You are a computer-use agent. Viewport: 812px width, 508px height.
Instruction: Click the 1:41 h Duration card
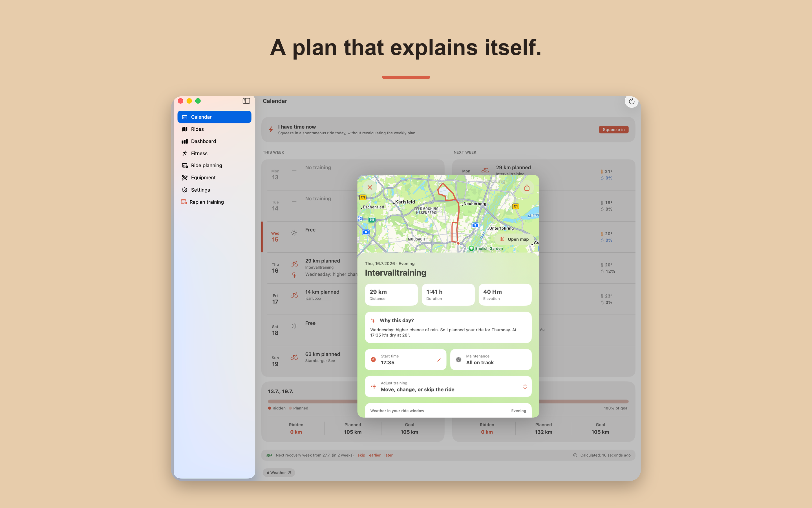(x=448, y=295)
